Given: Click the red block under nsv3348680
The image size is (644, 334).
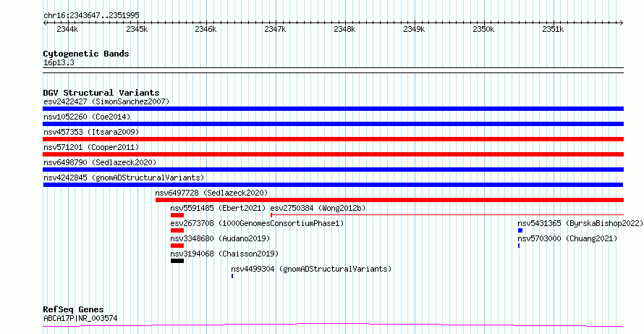Looking at the screenshot, I should [x=177, y=246].
